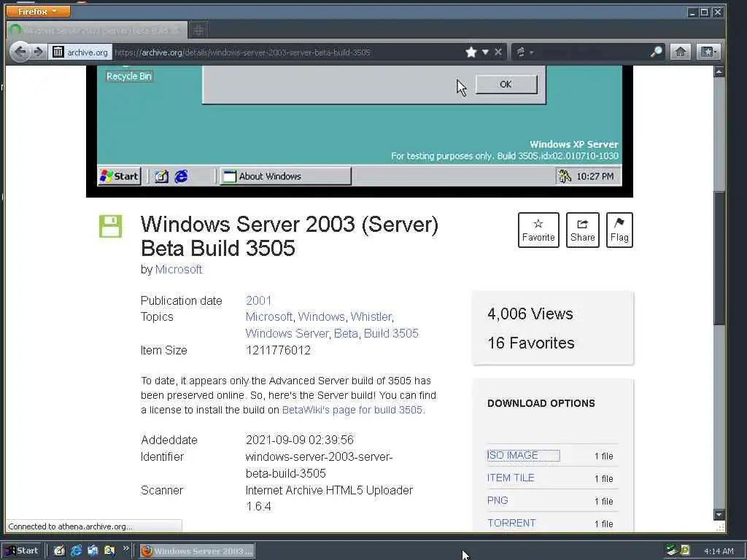Click the Connected to athena.archive.org status text
Image resolution: width=747 pixels, height=560 pixels.
point(71,526)
